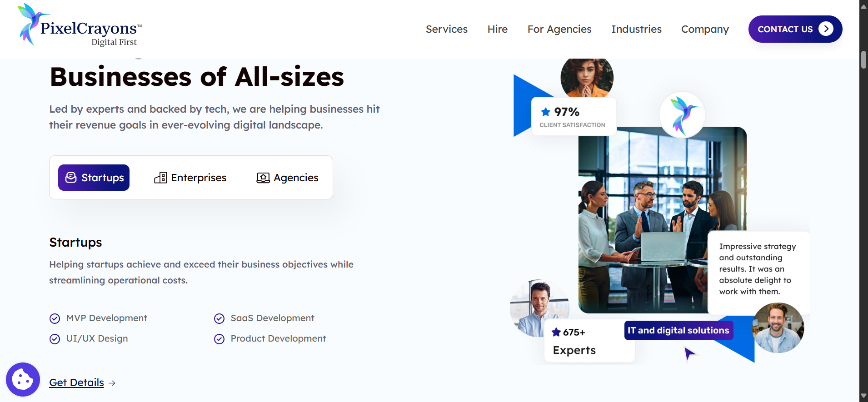Expand the Services navigation menu
This screenshot has width=868, height=402.
click(446, 29)
